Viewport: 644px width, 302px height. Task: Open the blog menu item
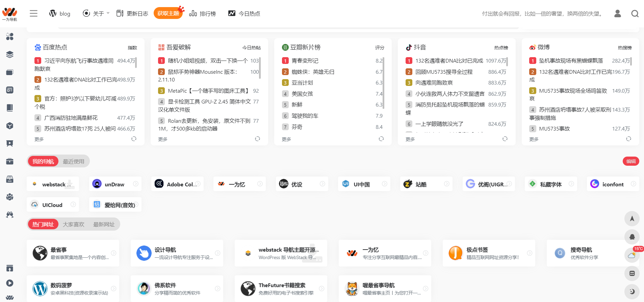pyautogui.click(x=60, y=14)
